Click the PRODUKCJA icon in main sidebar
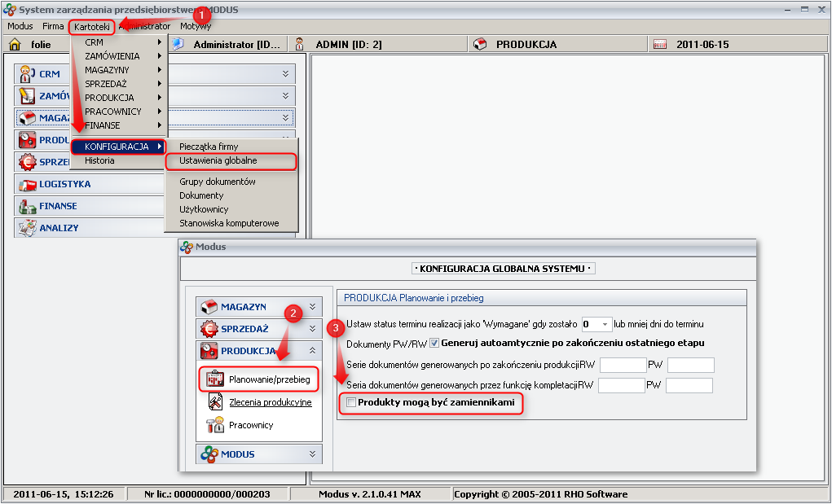Screen dimensions: 832x504 coord(27,140)
